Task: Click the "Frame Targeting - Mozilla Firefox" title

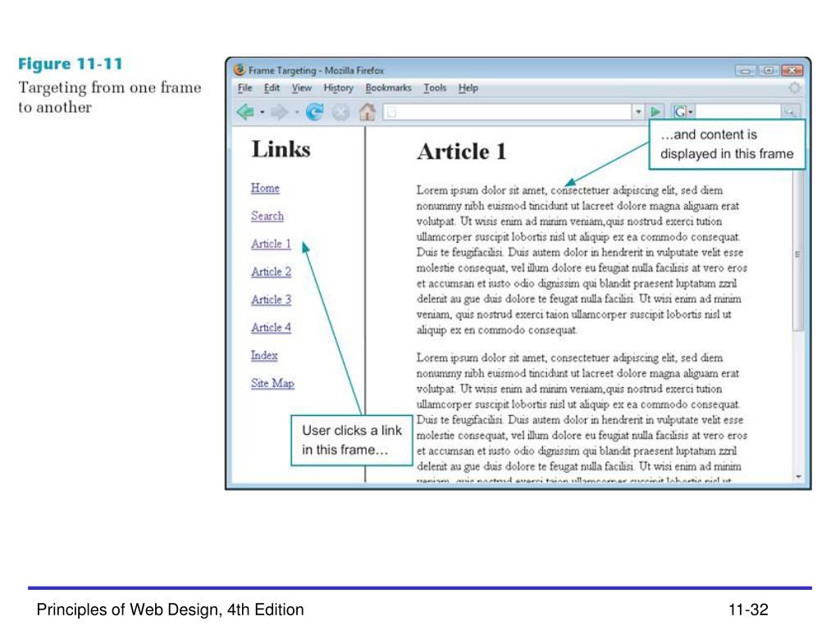Action: 316,71
